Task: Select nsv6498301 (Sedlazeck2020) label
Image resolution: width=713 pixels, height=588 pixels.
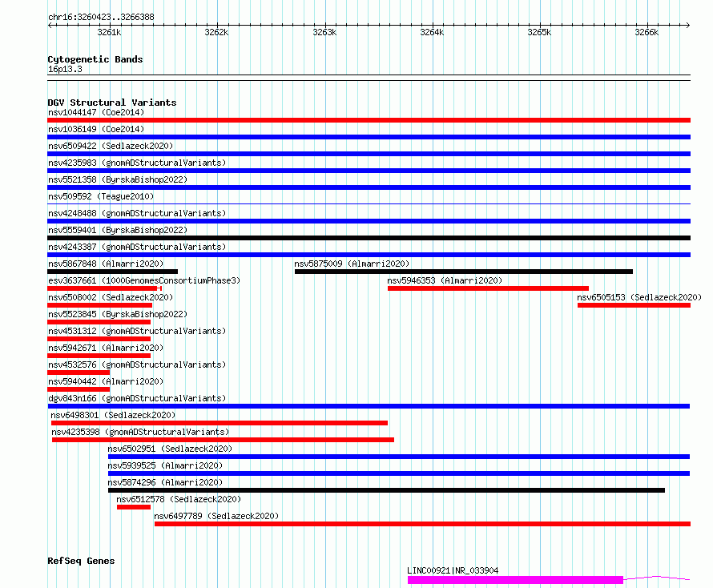Action: tap(113, 415)
